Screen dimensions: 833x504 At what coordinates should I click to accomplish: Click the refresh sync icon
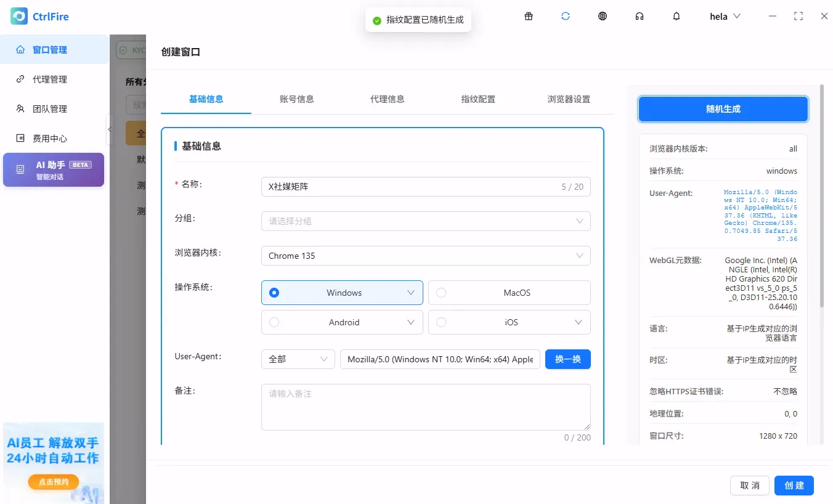click(566, 17)
